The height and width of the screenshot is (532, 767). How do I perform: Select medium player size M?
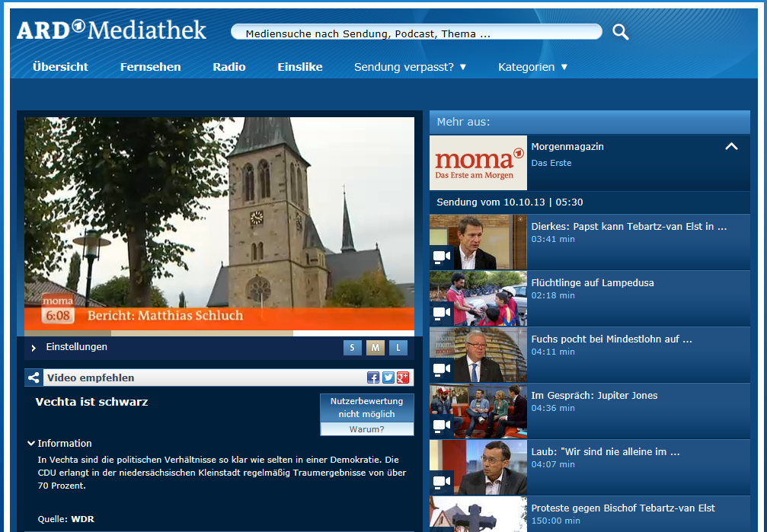pos(376,348)
